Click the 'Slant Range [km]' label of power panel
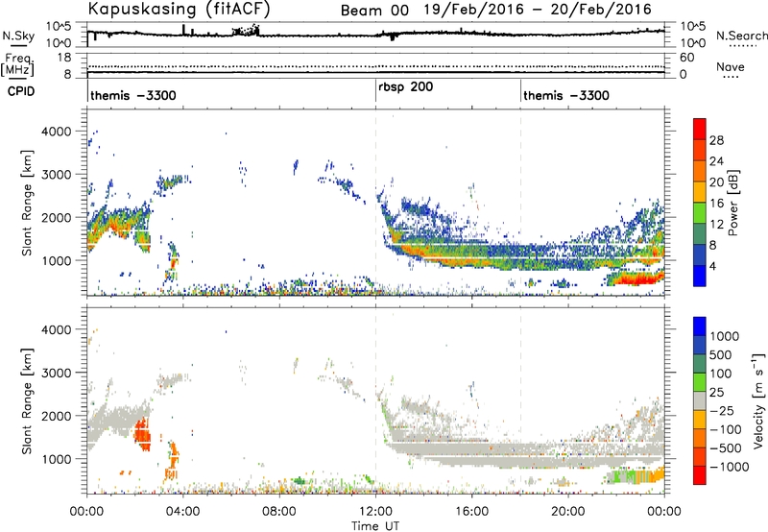The height and width of the screenshot is (532, 768). (x=27, y=203)
